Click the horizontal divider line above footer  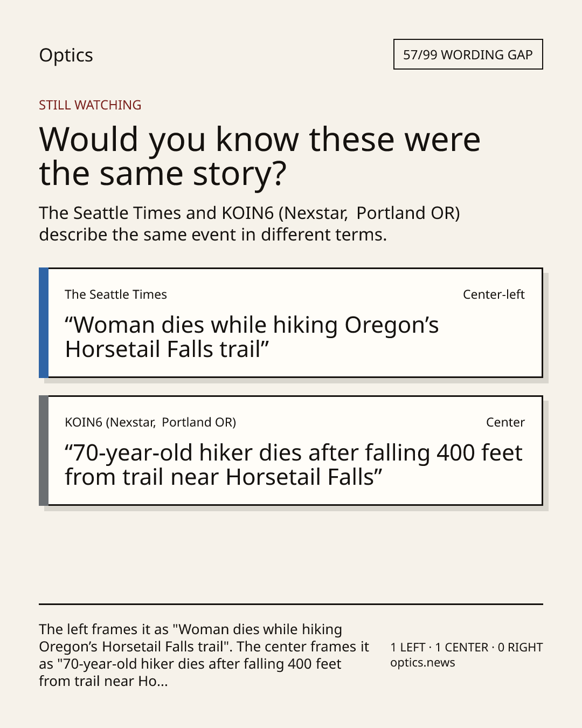tap(291, 604)
